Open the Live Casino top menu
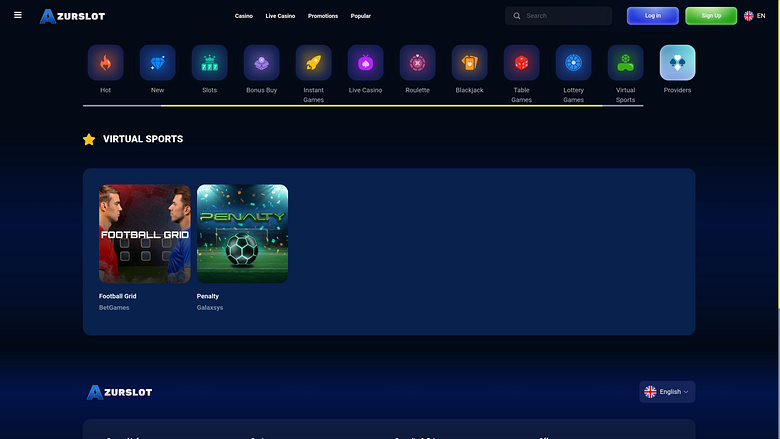 click(280, 16)
